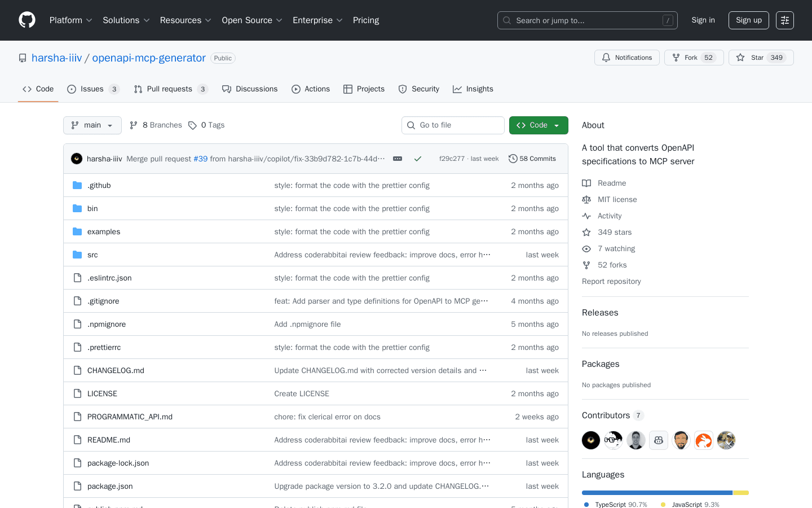Expand the Resources navigation menu

pyautogui.click(x=186, y=20)
